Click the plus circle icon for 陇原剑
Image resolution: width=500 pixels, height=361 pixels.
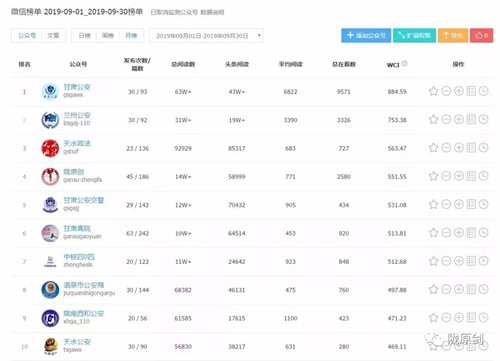tap(459, 176)
